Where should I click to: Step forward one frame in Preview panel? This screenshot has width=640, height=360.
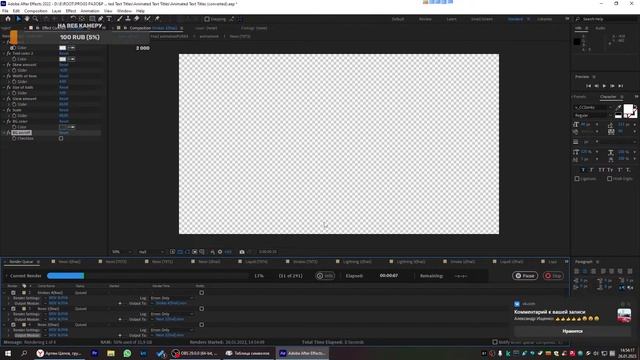[612, 86]
